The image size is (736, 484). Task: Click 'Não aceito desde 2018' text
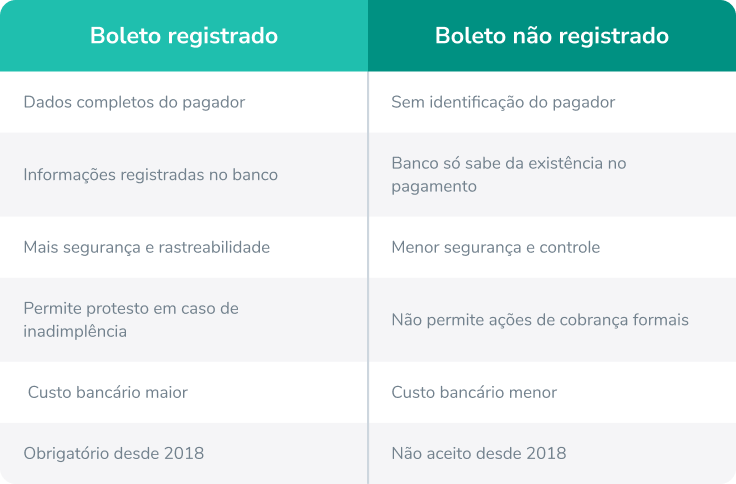(479, 453)
